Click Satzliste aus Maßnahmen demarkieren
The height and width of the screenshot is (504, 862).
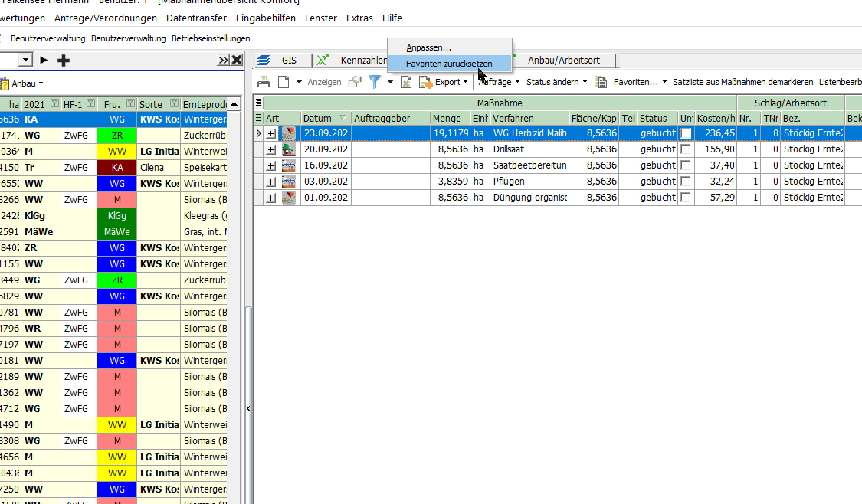pyautogui.click(x=742, y=82)
